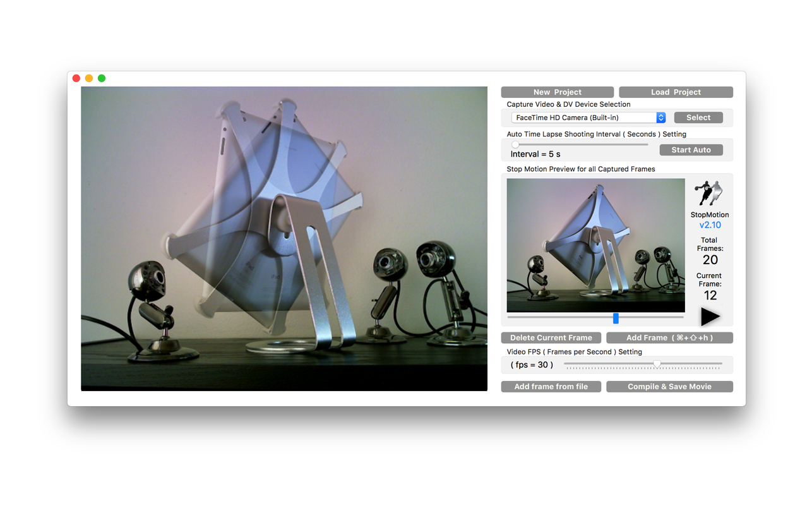
Task: Click the Total Frames value 20
Action: [x=710, y=260]
